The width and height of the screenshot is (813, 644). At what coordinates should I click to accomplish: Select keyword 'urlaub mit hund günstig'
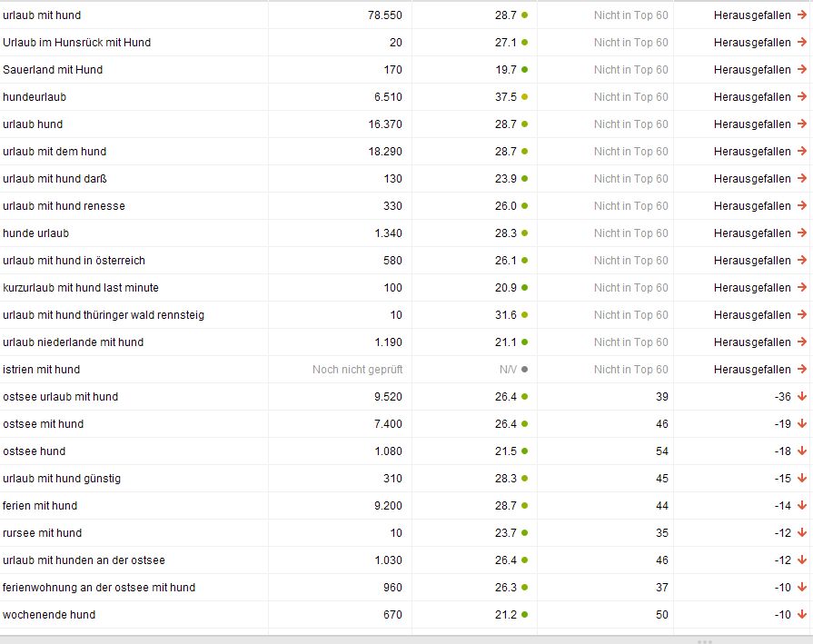pyautogui.click(x=62, y=479)
